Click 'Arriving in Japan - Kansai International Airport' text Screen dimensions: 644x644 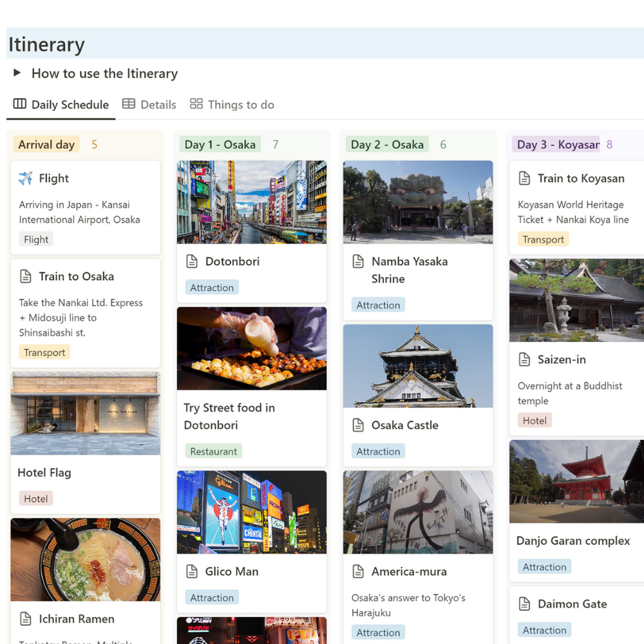click(x=79, y=213)
